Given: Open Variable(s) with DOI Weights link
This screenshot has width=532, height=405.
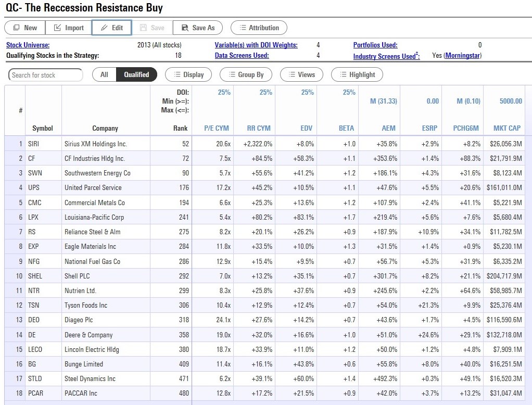Looking at the screenshot, I should (256, 45).
